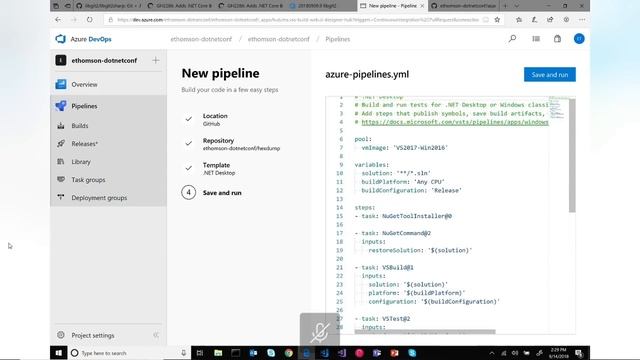
Task: Select step 4 Save and run in wizard
Action: [211, 193]
